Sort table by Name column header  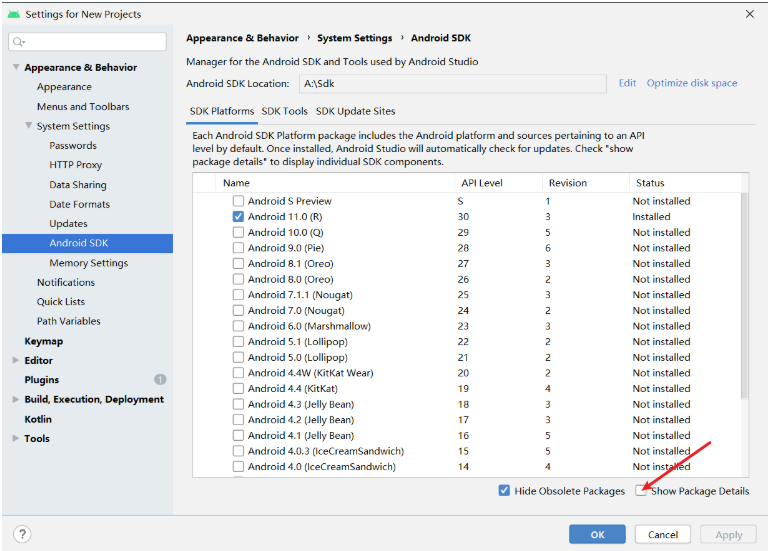tap(335, 183)
